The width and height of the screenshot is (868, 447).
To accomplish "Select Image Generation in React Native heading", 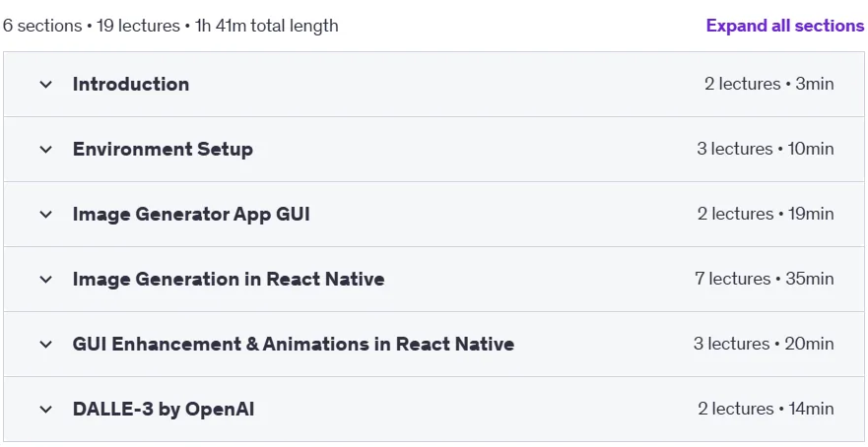I will pyautogui.click(x=229, y=279).
